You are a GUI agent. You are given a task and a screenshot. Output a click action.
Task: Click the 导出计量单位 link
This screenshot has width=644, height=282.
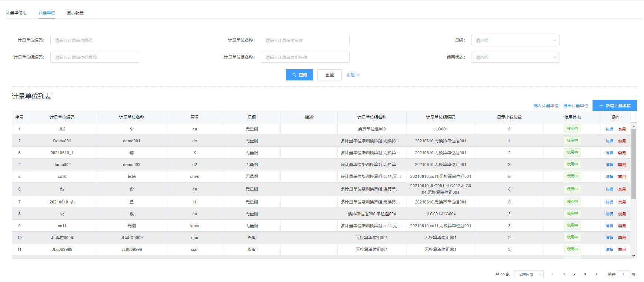(x=575, y=106)
